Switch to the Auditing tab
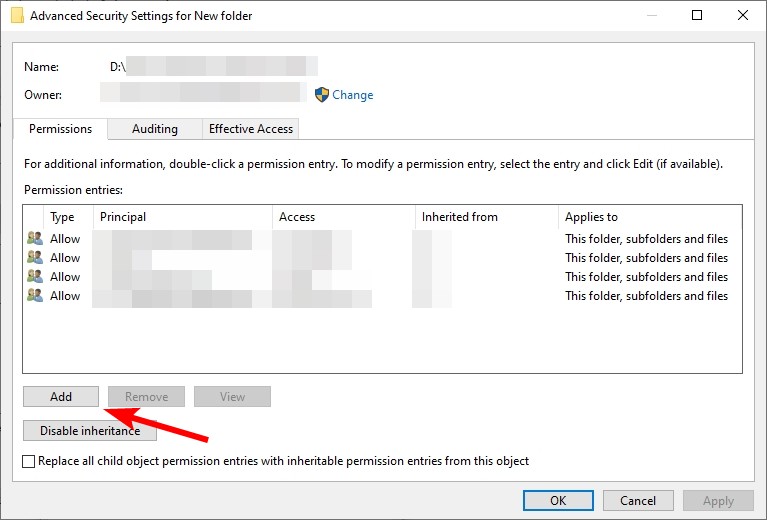Screen dimensions: 767x520 coord(155,129)
